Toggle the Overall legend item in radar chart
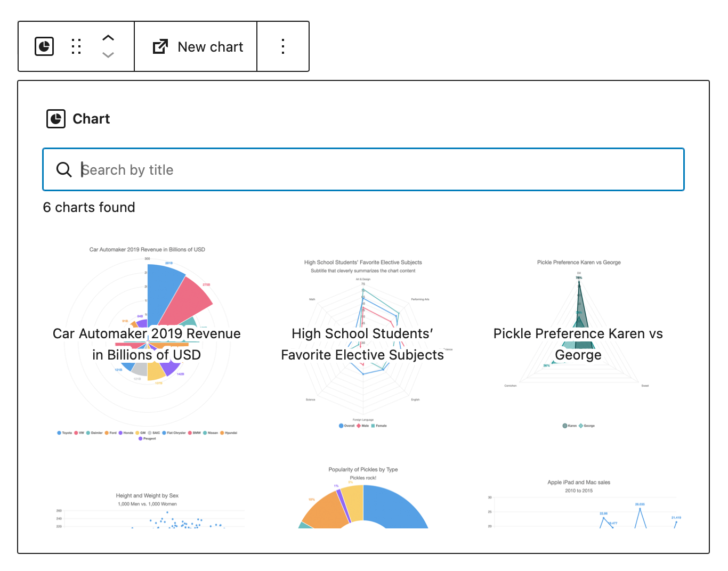 point(347,426)
